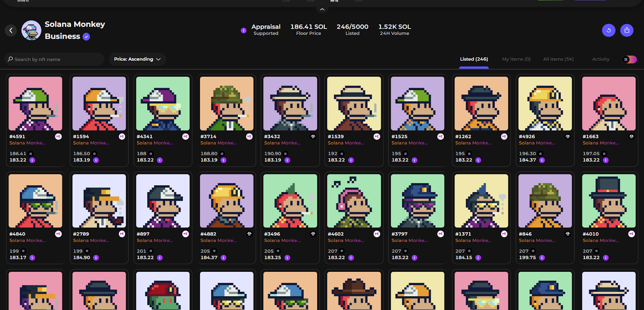Viewport: 644px width, 310px height.
Task: Click the Magic Eden badge on #2789
Action: coord(122,234)
